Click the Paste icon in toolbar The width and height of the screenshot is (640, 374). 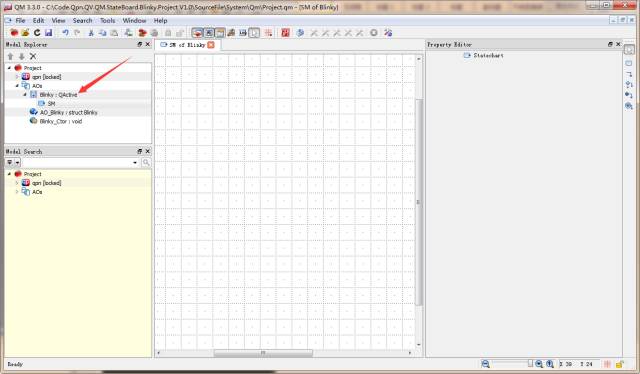point(114,33)
